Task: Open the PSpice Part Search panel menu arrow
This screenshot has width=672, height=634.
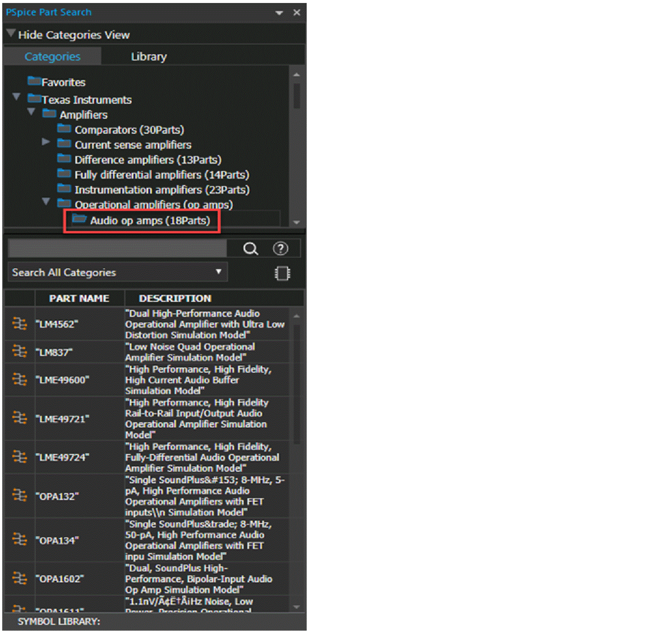Action: click(279, 13)
